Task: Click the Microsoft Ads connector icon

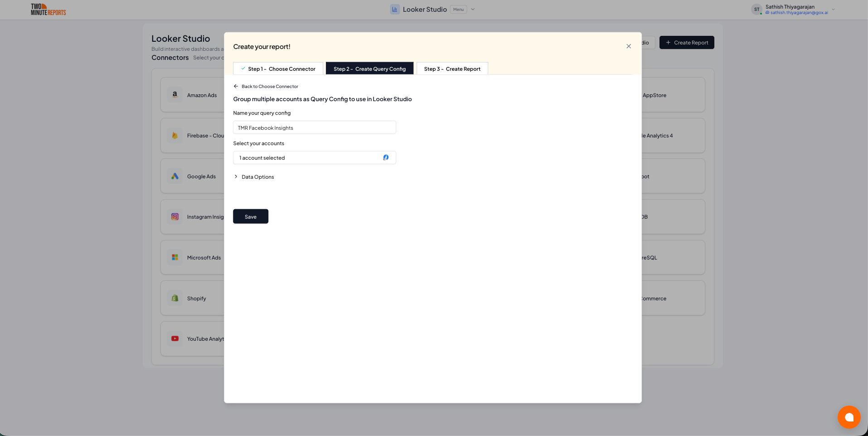Action: 175,257
